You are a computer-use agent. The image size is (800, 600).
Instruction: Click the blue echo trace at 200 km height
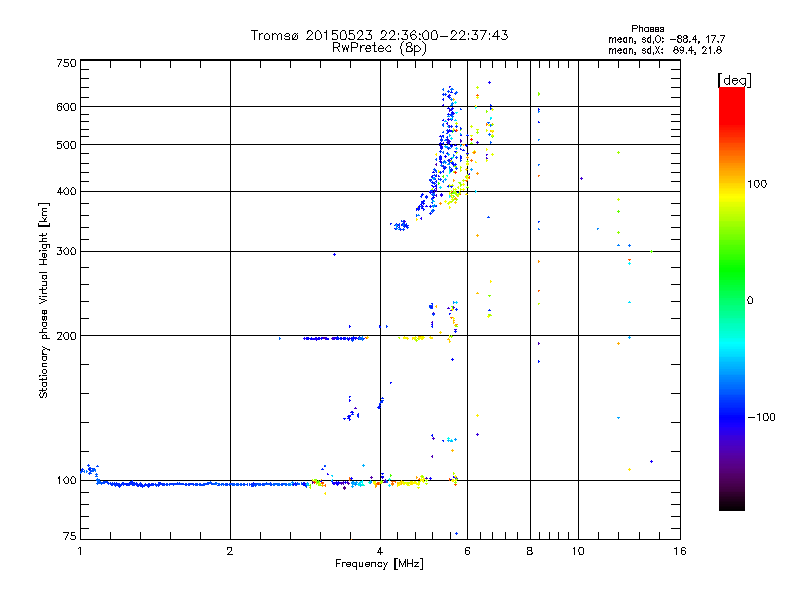(x=334, y=338)
